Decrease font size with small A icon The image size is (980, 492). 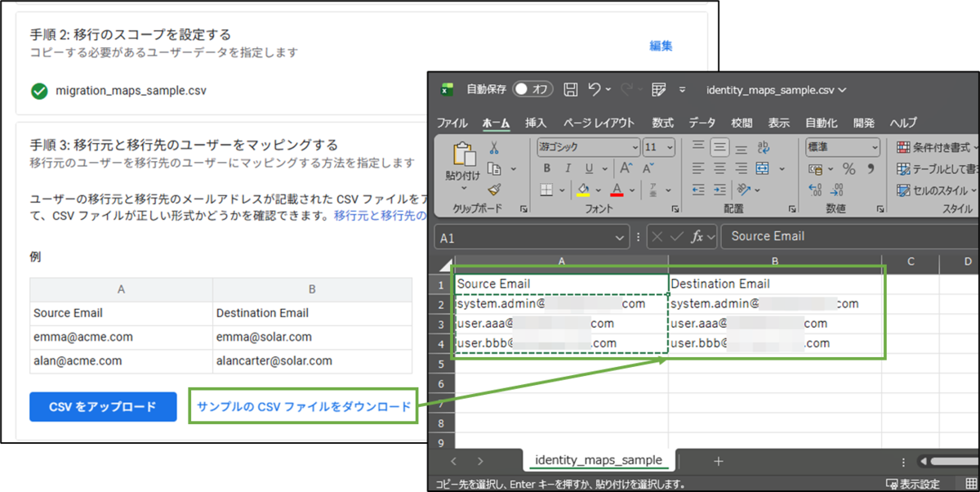[x=649, y=168]
